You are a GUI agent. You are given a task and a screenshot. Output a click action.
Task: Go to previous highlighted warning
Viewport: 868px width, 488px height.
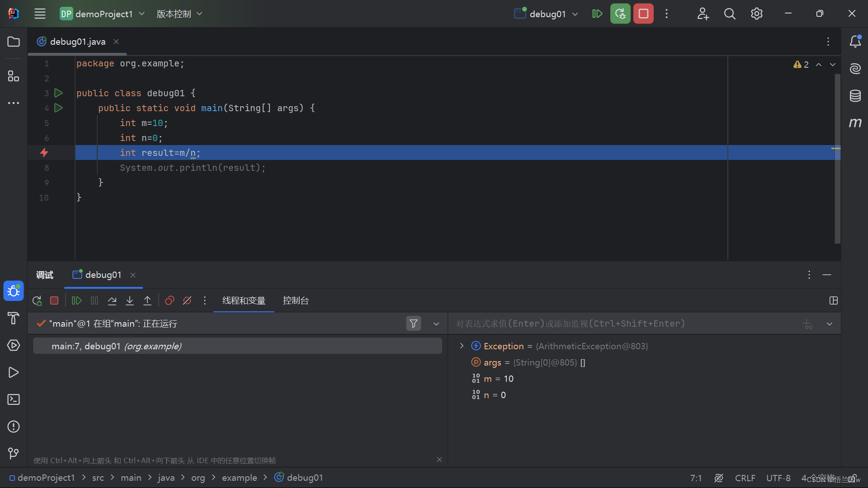point(819,65)
